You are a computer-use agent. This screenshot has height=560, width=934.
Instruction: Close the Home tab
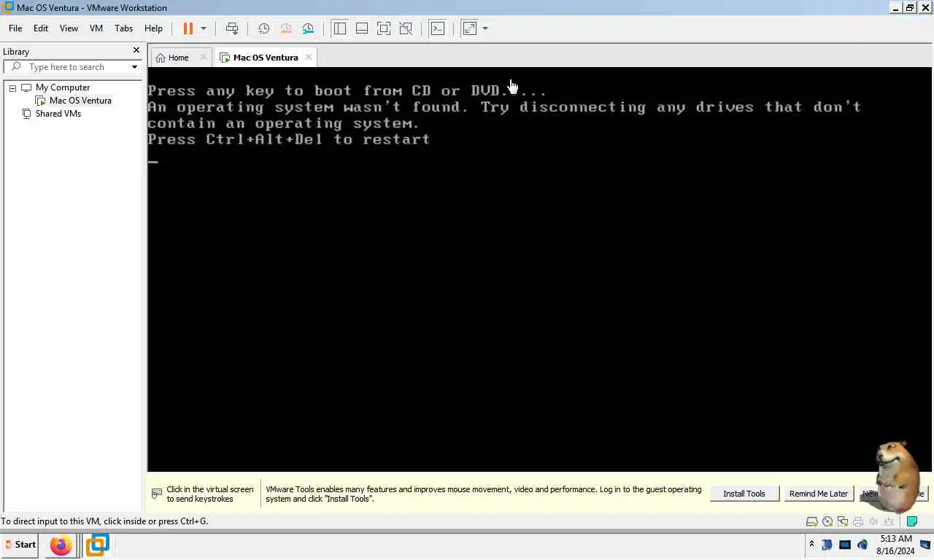[x=203, y=57]
